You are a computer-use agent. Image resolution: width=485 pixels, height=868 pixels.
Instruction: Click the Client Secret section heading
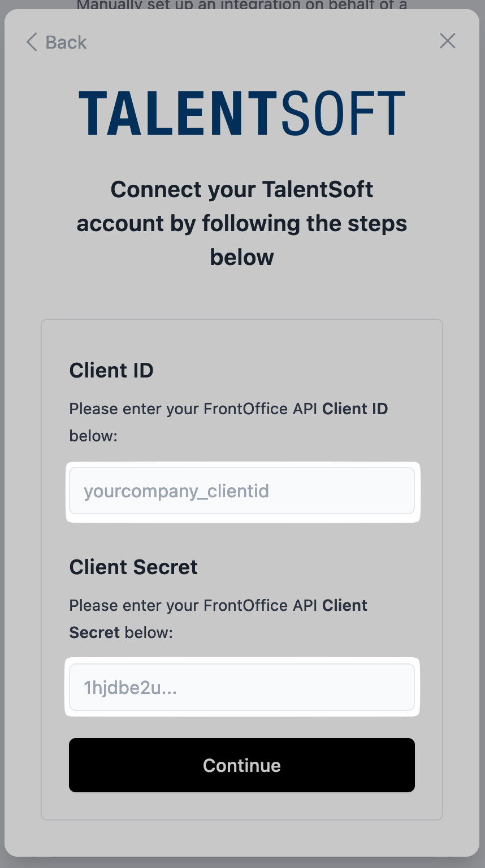tap(133, 567)
